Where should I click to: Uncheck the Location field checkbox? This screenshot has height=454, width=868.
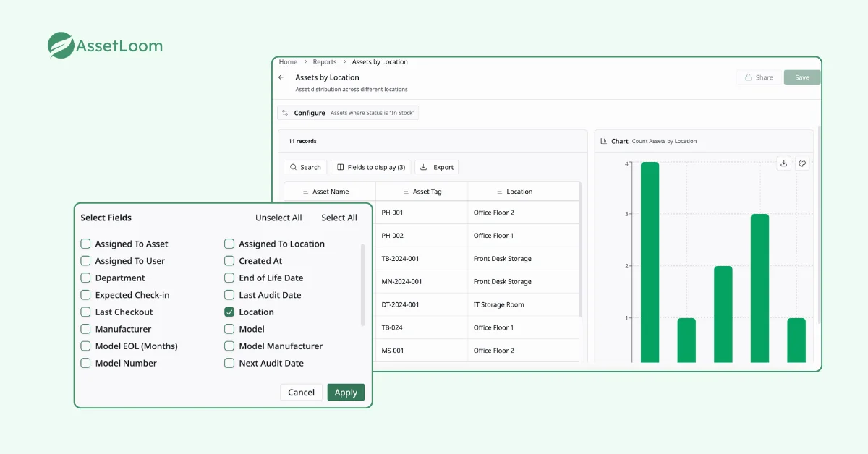pyautogui.click(x=229, y=312)
